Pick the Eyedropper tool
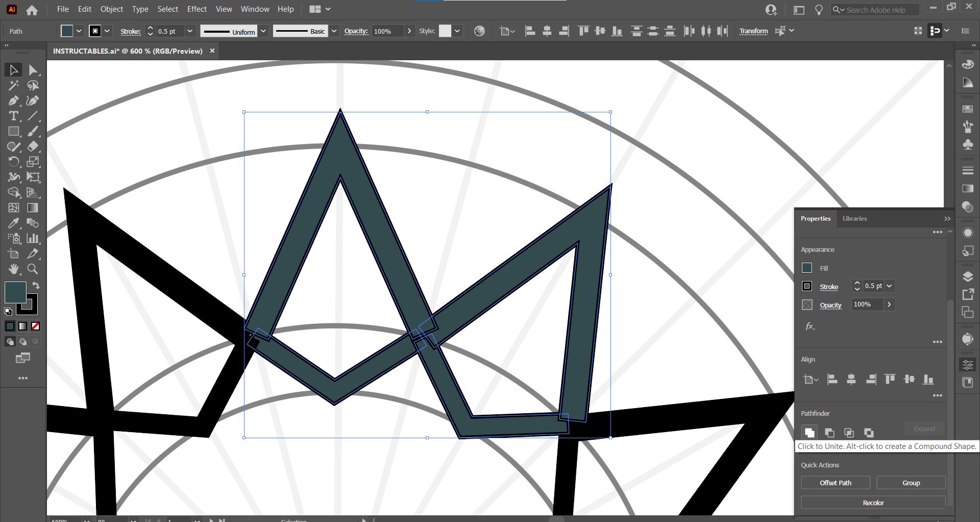 (14, 223)
